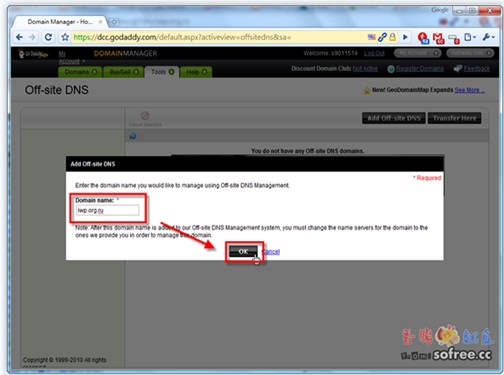This screenshot has height=375, width=504.
Task: Reload the page with refresh icon
Action: click(48, 37)
